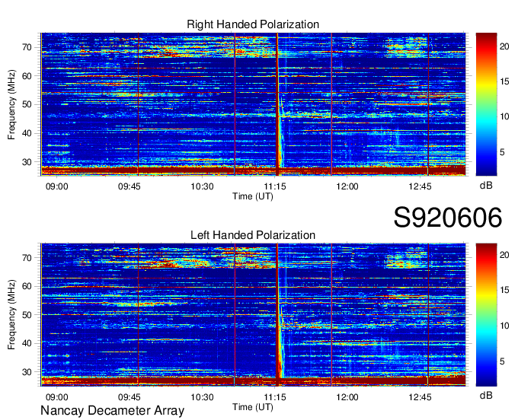The image size is (518, 420).
Task: Click the 5 label on right-handed color bar
Action: (503, 152)
